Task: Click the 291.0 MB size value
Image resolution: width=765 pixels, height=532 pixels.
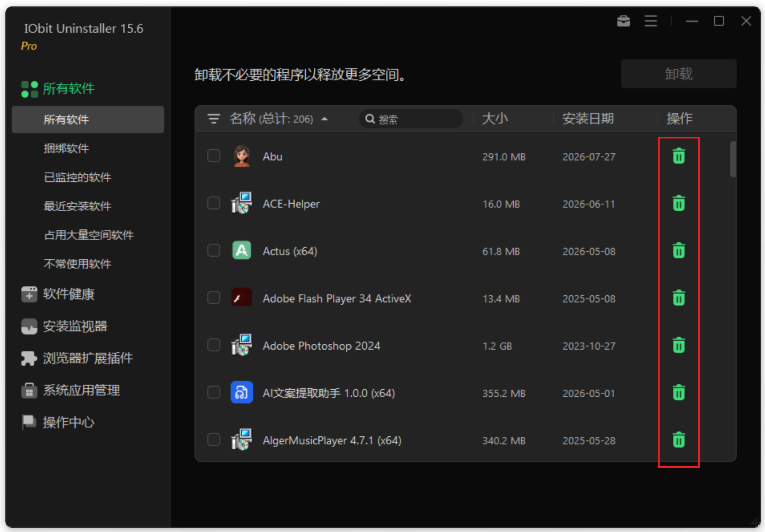Action: [x=504, y=157]
